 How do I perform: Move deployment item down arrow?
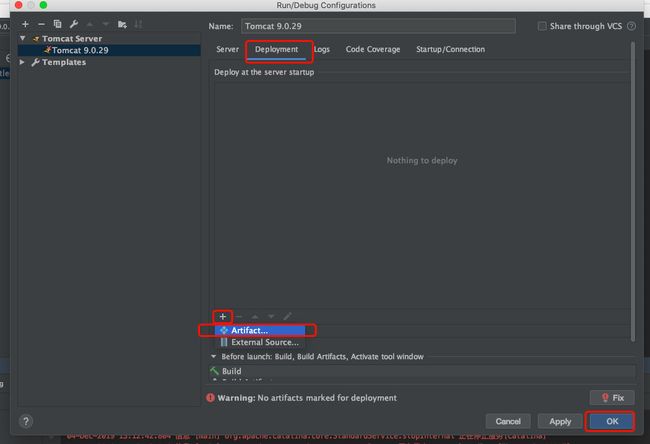(x=271, y=317)
